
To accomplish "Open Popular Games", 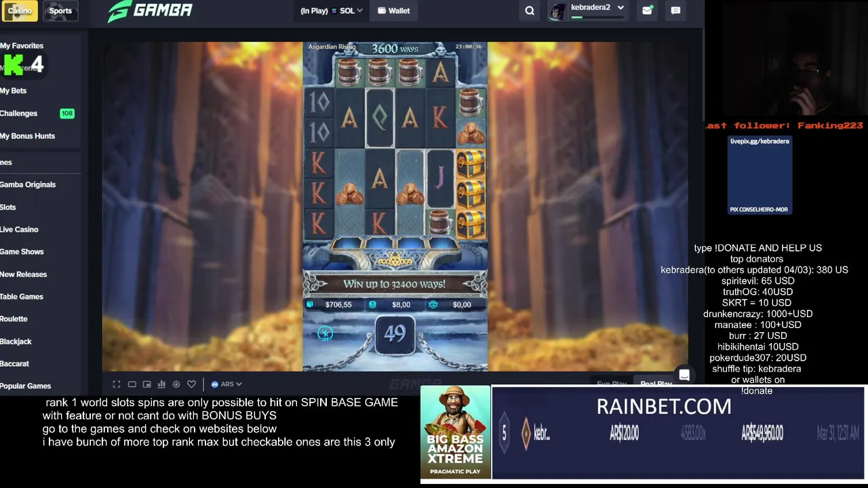I will click(x=26, y=386).
